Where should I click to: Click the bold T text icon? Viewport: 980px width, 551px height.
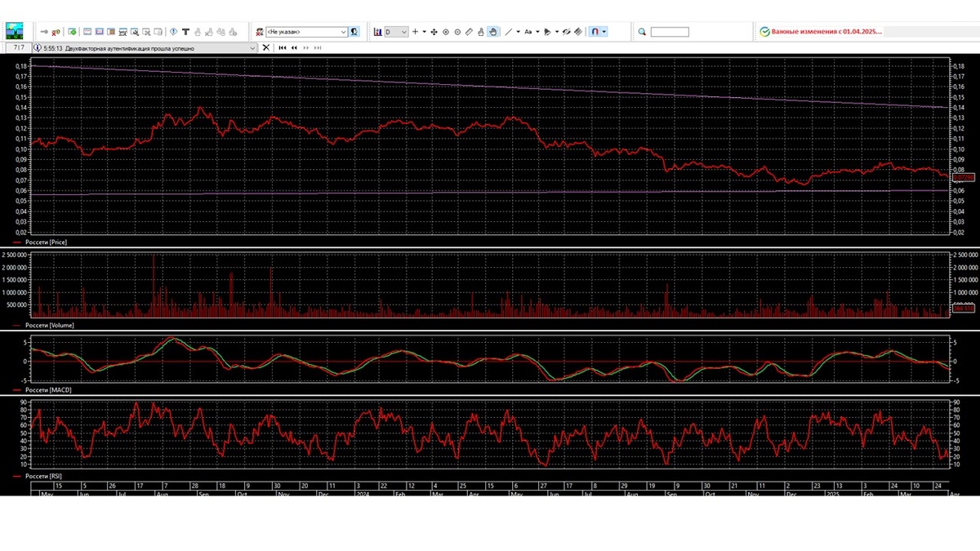click(185, 32)
